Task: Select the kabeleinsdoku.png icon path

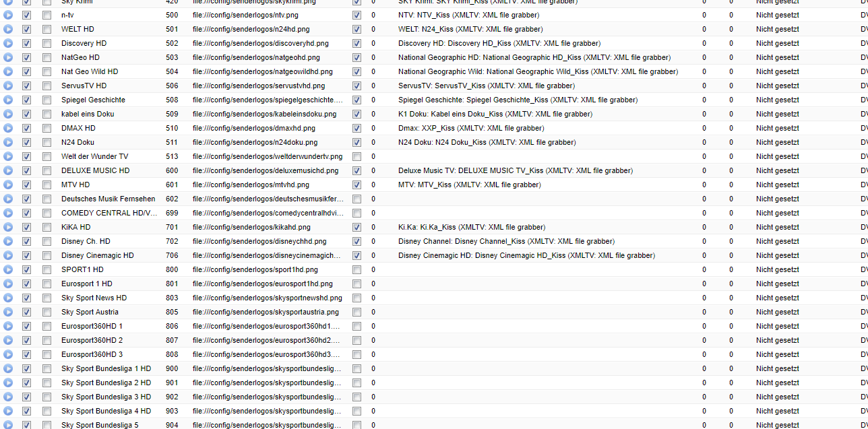Action: click(264, 114)
